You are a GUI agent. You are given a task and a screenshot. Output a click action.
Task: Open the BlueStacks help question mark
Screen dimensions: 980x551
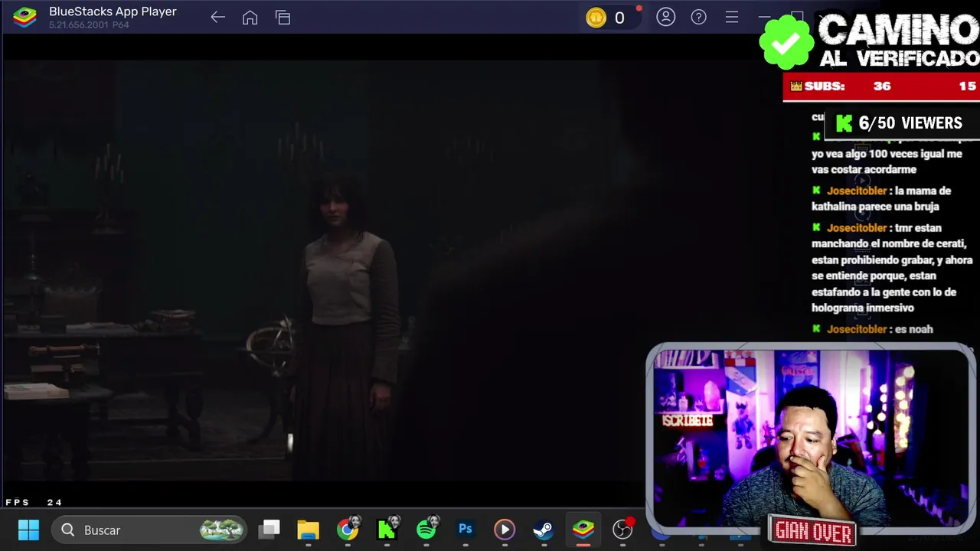(x=698, y=17)
